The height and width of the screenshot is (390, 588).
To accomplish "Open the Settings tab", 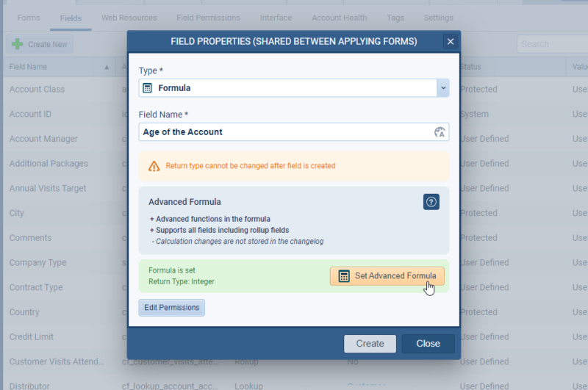I will 438,18.
